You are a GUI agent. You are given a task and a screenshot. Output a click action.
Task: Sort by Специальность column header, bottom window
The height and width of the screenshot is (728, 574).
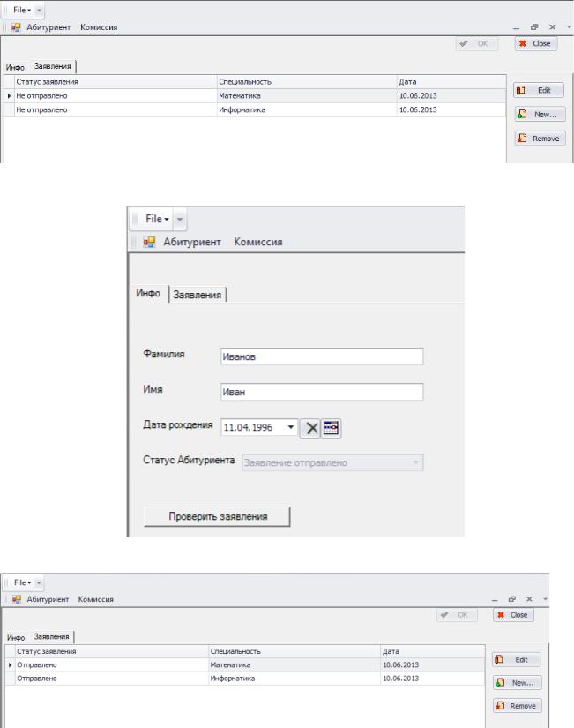pyautogui.click(x=294, y=651)
